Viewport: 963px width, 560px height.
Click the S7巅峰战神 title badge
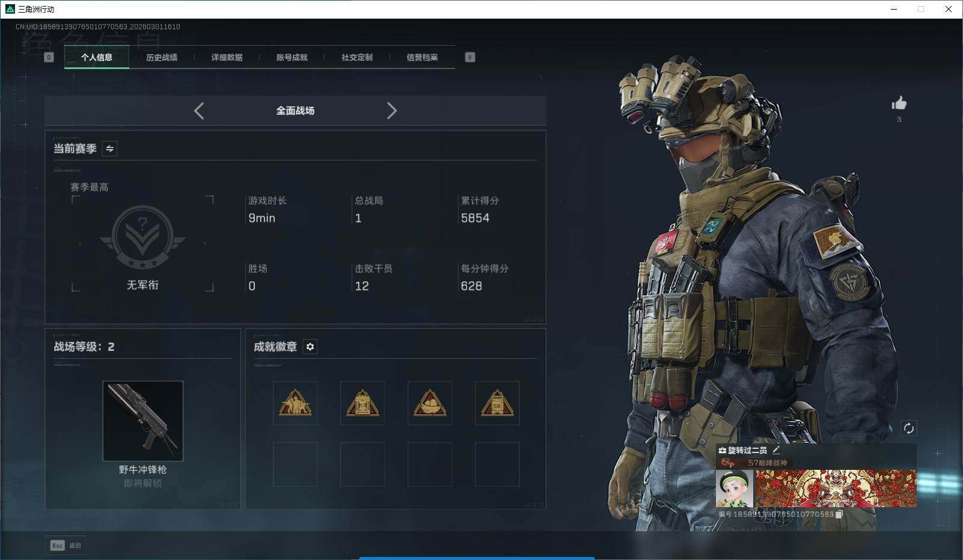point(754,463)
